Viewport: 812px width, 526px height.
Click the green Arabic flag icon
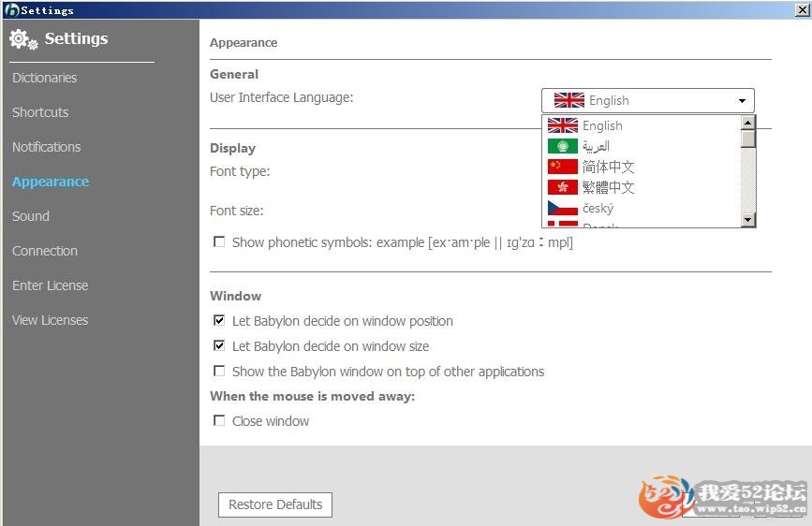562,147
